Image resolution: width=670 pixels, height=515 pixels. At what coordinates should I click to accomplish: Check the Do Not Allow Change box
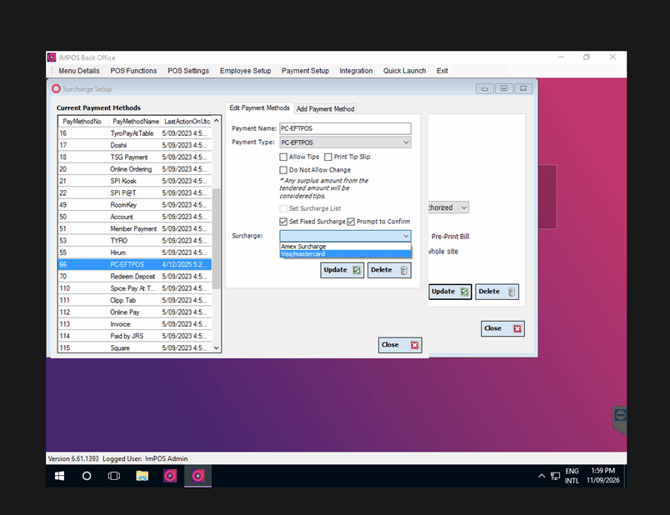tap(283, 170)
